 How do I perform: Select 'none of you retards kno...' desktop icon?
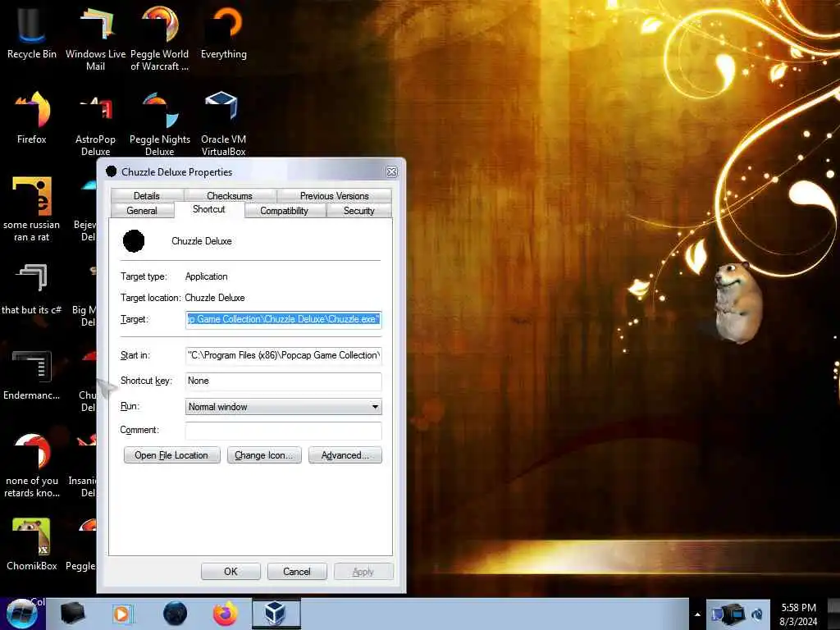pyautogui.click(x=31, y=465)
